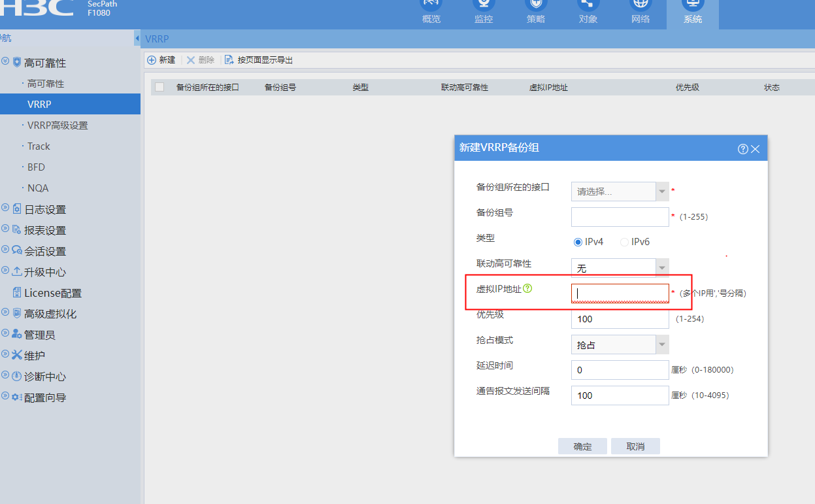Select the IPv6 radio button
The height and width of the screenshot is (504, 815).
click(624, 242)
